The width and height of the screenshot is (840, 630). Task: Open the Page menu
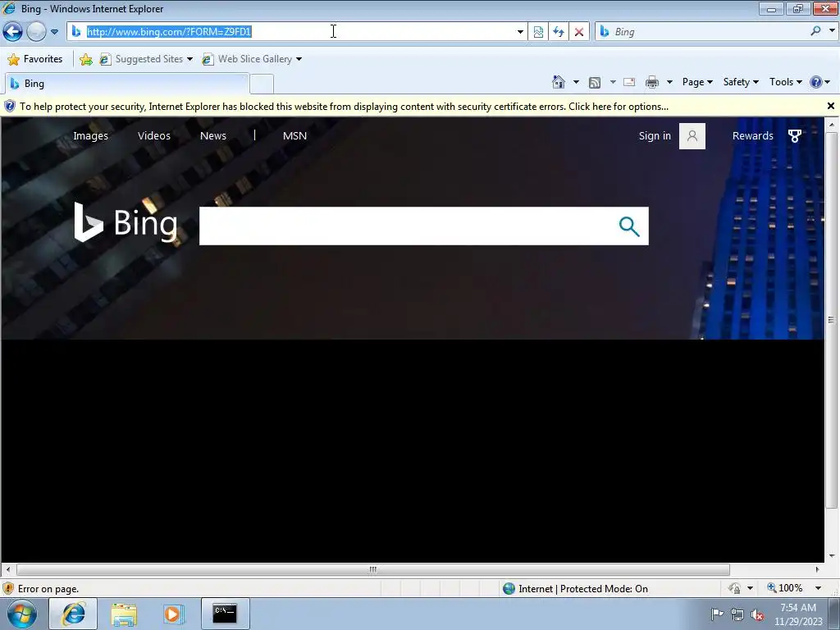tap(697, 82)
